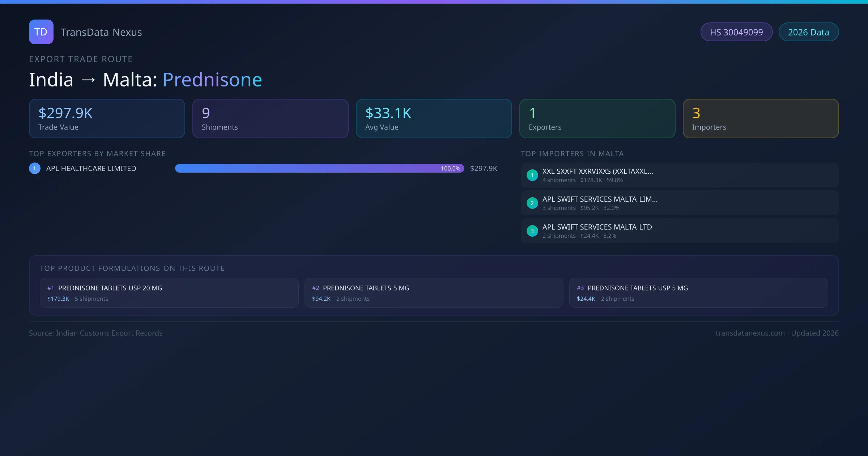
Task: Click the transdatanexus.com footer link
Action: click(750, 333)
